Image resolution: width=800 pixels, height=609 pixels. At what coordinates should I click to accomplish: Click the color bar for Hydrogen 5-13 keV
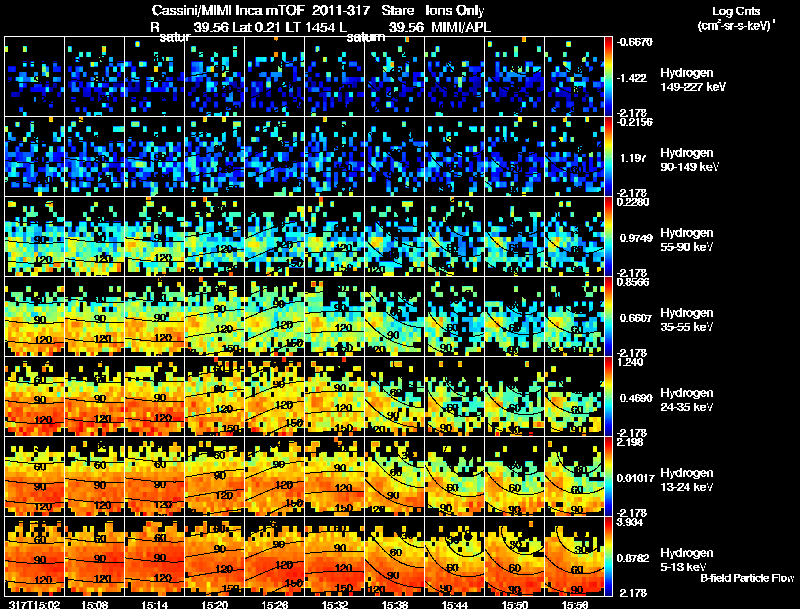point(608,557)
